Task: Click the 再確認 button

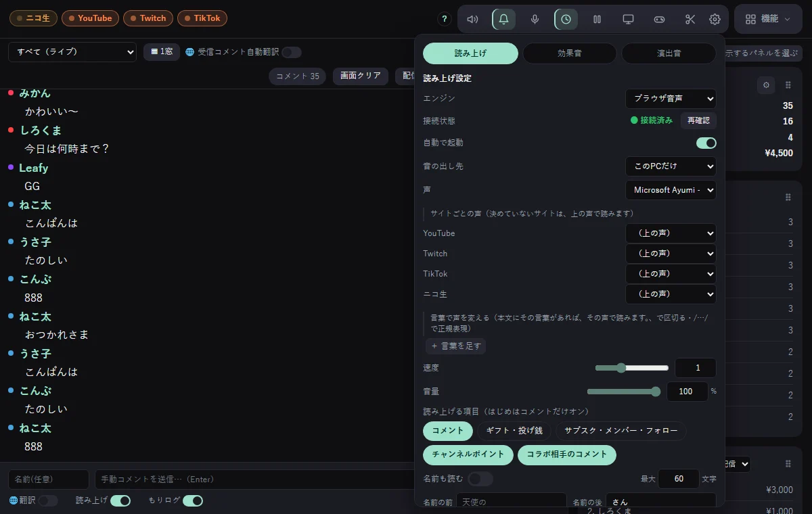Action: click(x=698, y=120)
